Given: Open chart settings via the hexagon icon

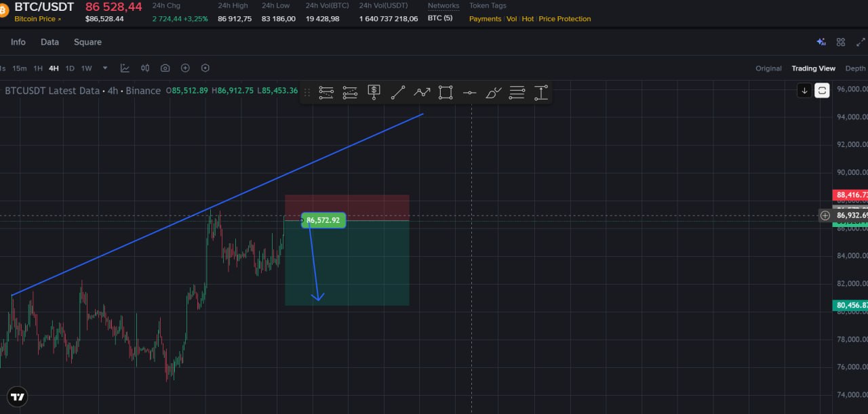Looking at the screenshot, I should point(205,68).
